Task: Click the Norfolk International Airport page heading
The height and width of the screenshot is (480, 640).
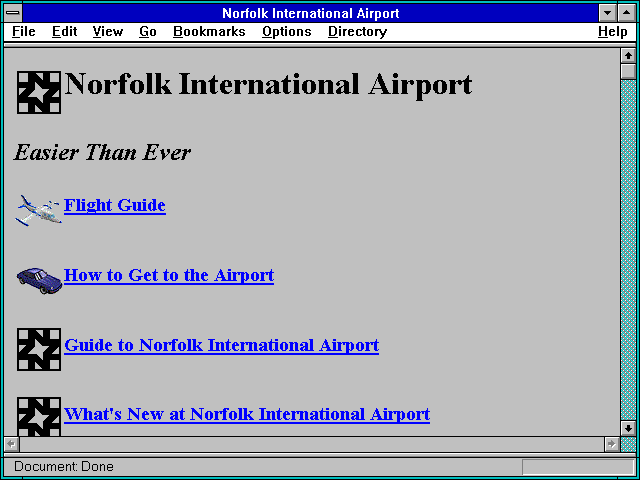Action: (268, 85)
